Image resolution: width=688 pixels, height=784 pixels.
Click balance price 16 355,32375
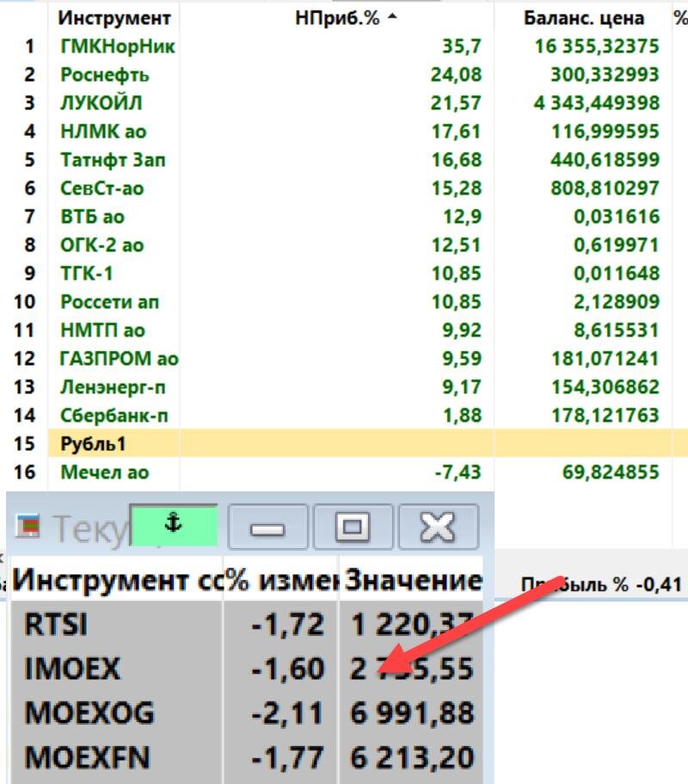tap(597, 46)
